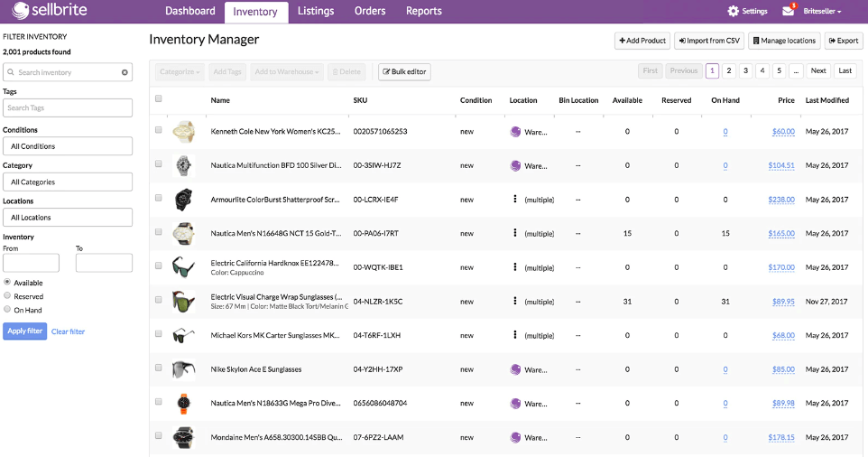
Task: Select the Reserved radio button
Action: point(7,295)
